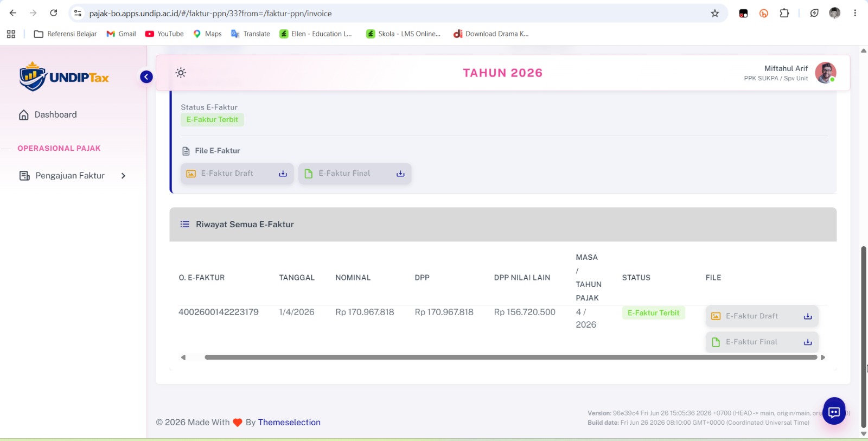This screenshot has width=868, height=441.
Task: Open the Gmail bookmark
Action: click(121, 34)
